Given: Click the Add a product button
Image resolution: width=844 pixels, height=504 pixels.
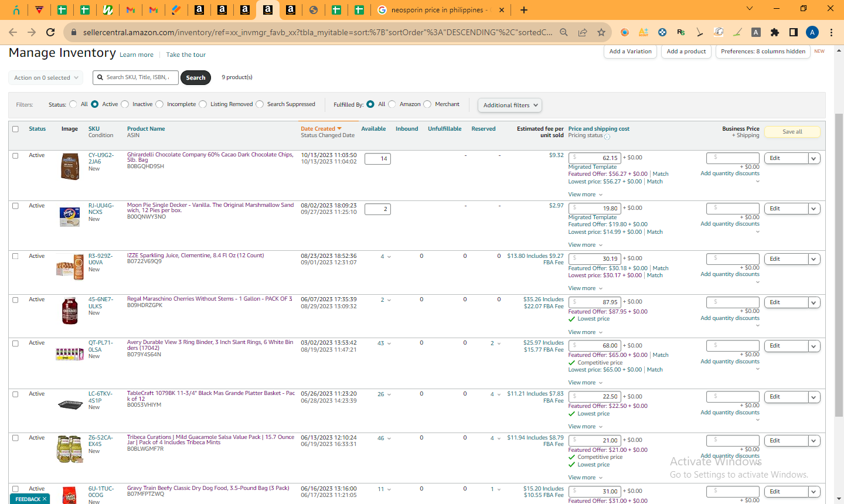Looking at the screenshot, I should 686,52.
